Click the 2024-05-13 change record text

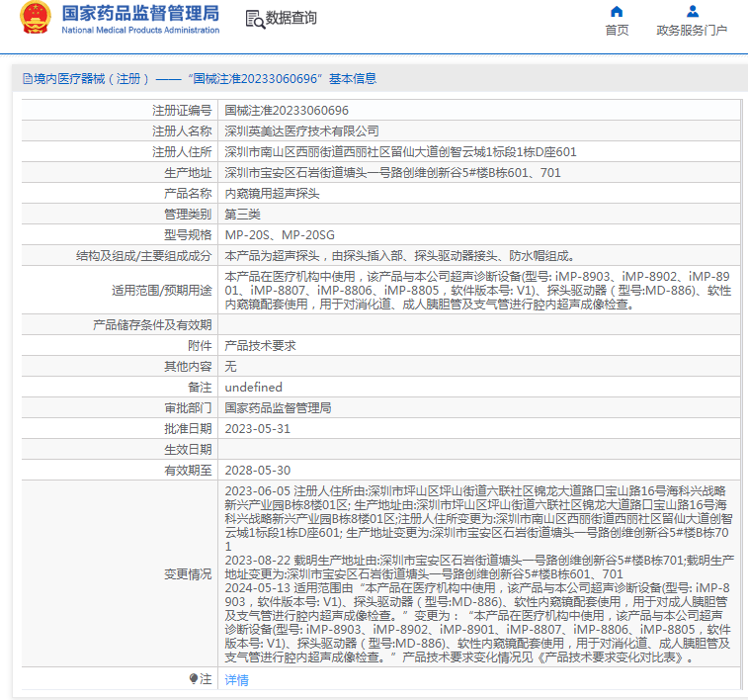tap(478, 623)
